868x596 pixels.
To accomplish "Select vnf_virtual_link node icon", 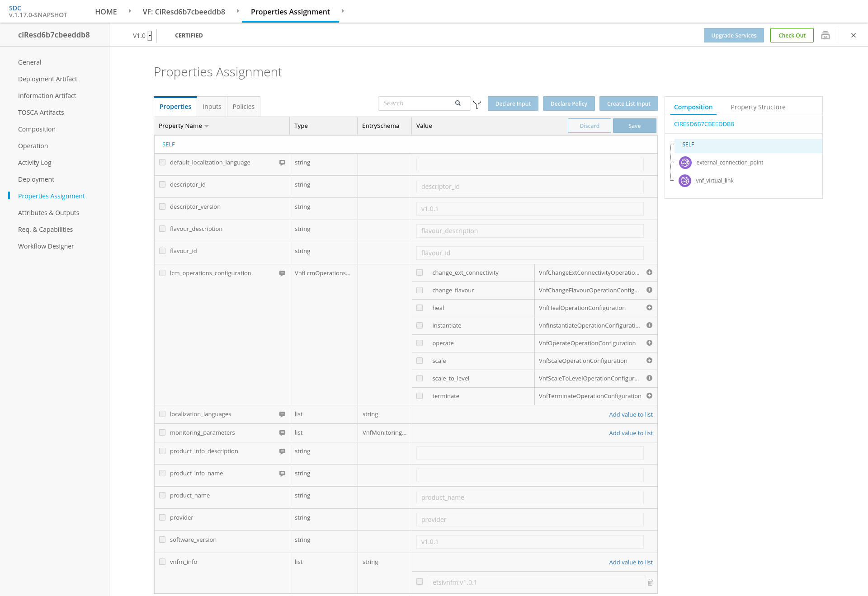I will point(685,181).
